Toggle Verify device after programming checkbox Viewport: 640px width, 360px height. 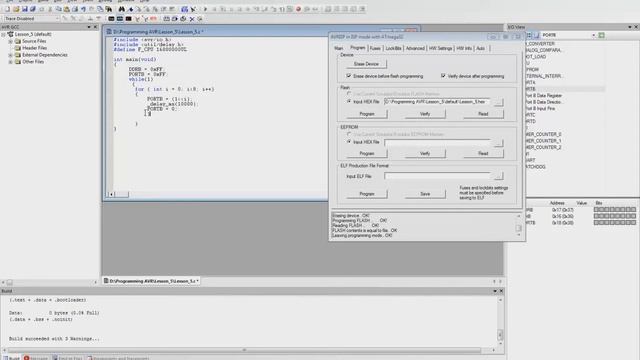click(x=443, y=76)
